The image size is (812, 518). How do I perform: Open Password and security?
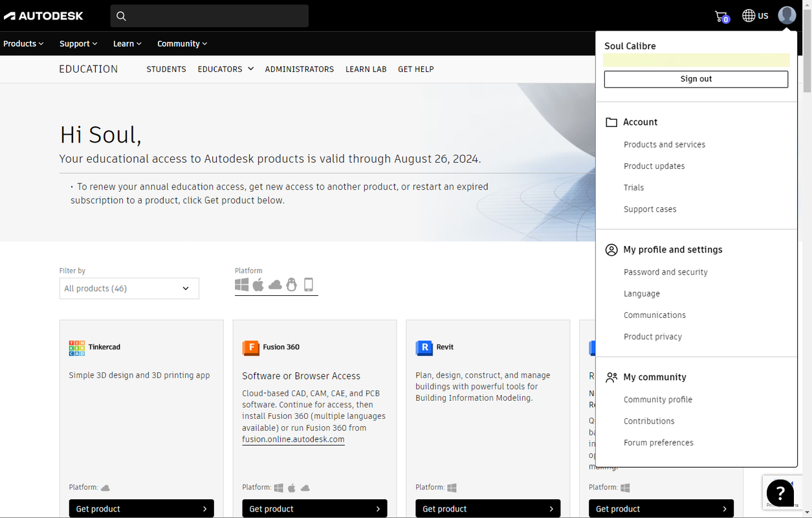click(666, 272)
